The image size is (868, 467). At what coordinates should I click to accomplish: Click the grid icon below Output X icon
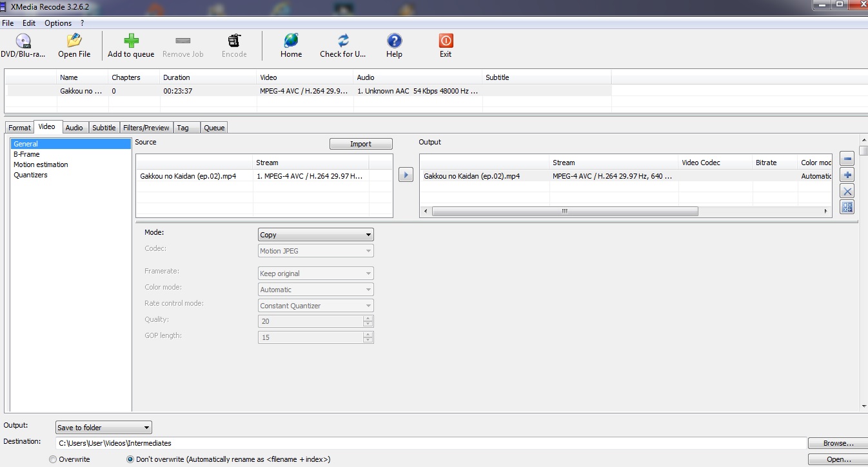(847, 207)
